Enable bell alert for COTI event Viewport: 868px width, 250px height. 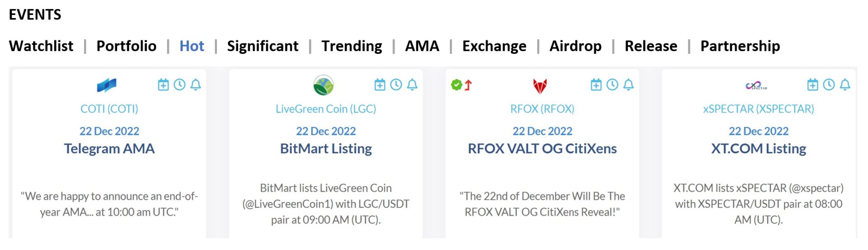[x=195, y=85]
